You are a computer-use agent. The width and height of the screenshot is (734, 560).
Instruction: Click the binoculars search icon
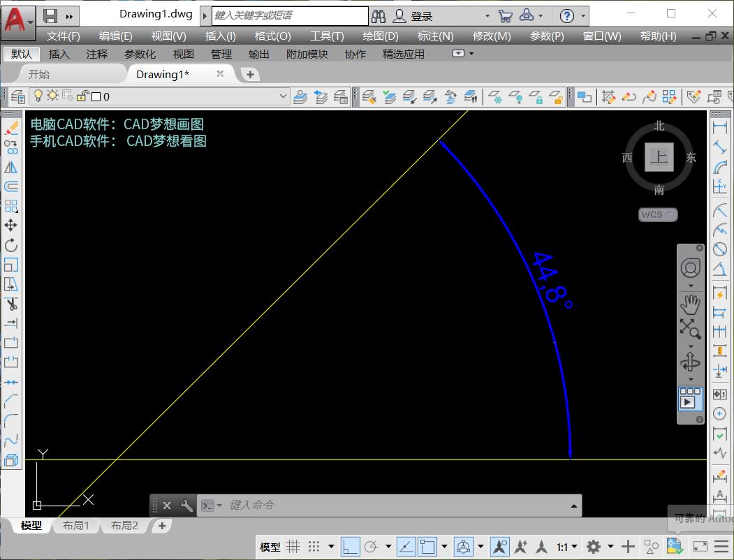click(379, 16)
